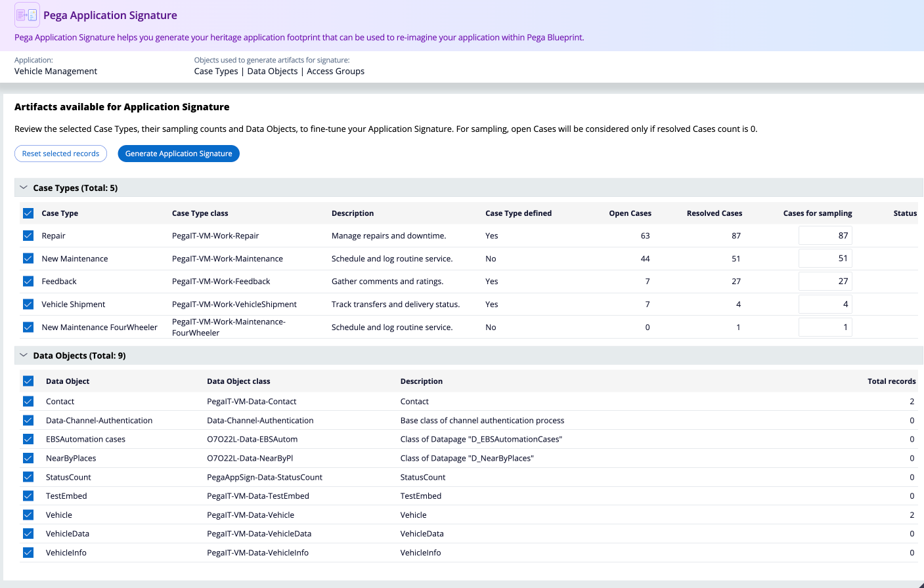Click the New Maintenance FourWheeler sampling input
Screen dimensions: 924x588
(825, 327)
